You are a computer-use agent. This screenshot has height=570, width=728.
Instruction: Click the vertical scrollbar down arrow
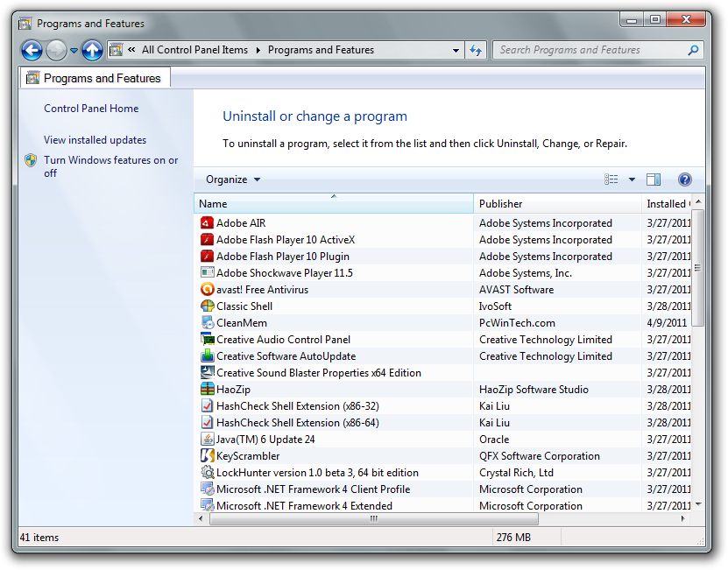tap(698, 504)
